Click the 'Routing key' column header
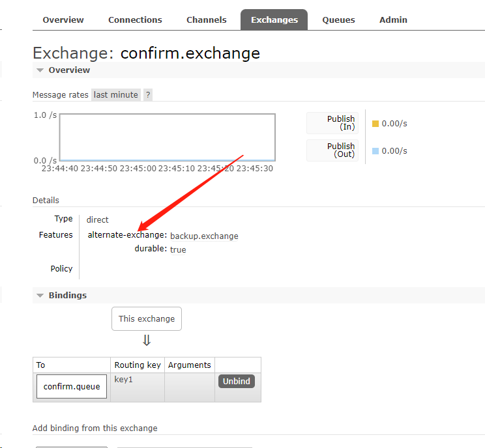 138,365
